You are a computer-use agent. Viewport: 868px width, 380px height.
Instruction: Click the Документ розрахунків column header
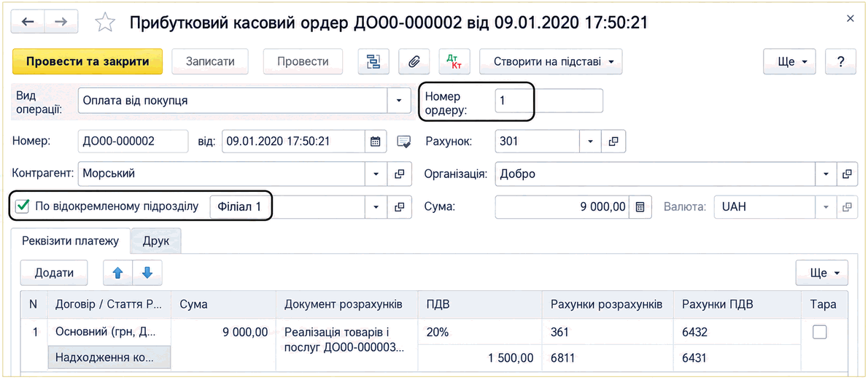[348, 304]
